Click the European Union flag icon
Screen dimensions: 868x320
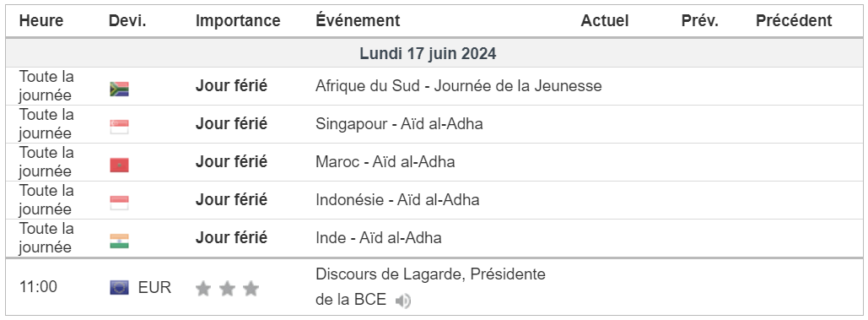tap(119, 287)
